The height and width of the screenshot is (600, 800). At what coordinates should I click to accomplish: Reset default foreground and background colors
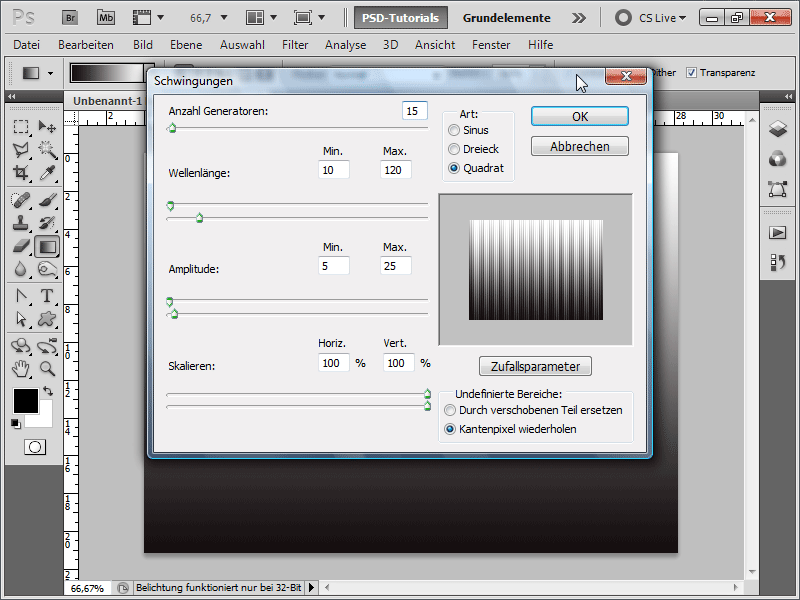(x=16, y=423)
